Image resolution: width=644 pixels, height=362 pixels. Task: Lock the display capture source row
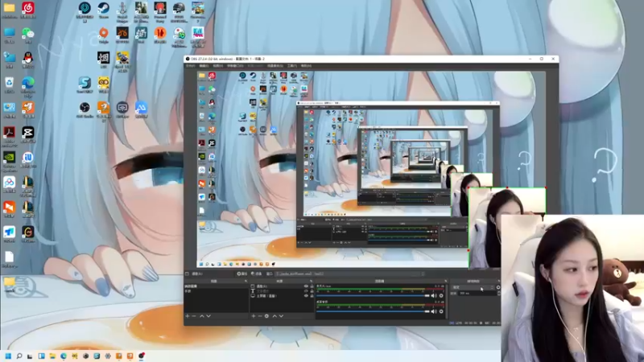(x=312, y=296)
